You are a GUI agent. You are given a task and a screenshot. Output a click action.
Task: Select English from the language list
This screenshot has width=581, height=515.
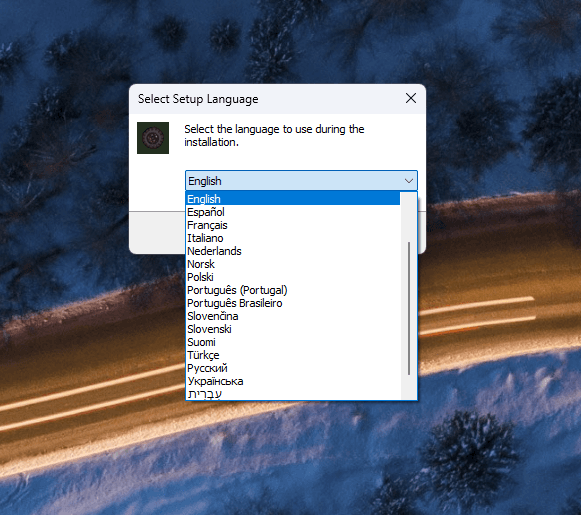pyautogui.click(x=293, y=199)
